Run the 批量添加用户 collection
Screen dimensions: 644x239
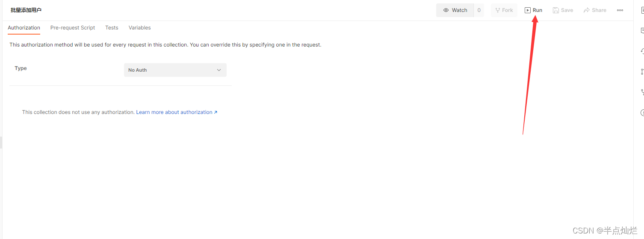pyautogui.click(x=533, y=10)
